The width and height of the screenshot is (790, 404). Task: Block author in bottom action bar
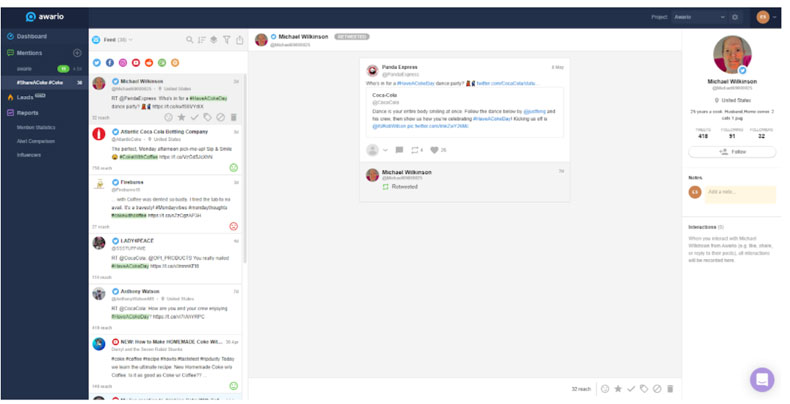(x=657, y=389)
